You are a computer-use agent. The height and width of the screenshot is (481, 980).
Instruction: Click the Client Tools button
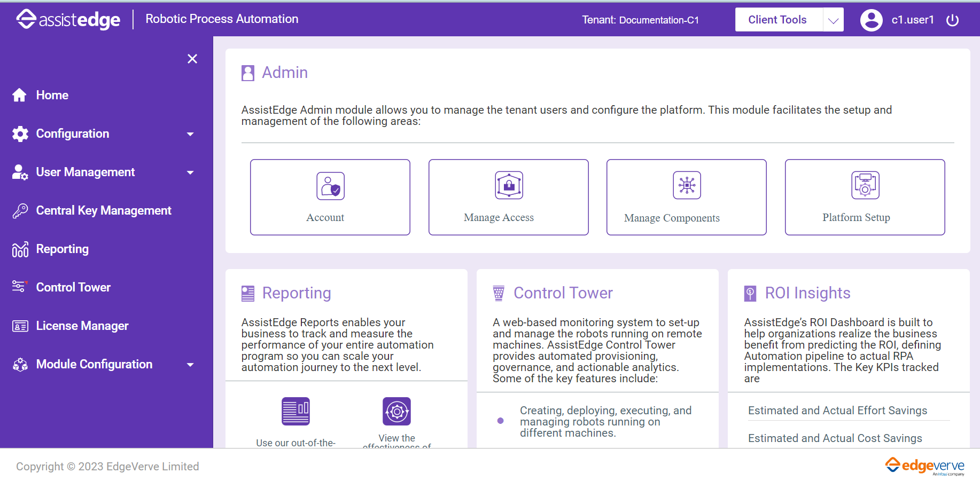tap(779, 20)
